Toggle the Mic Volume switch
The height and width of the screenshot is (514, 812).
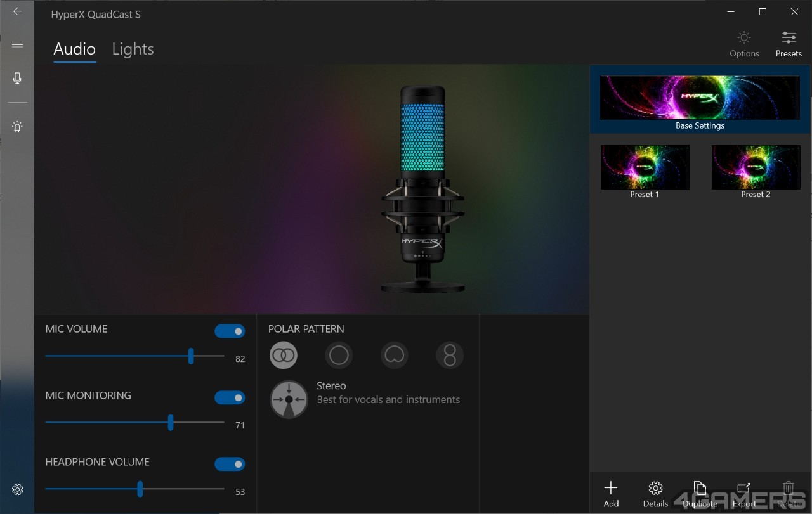tap(230, 331)
